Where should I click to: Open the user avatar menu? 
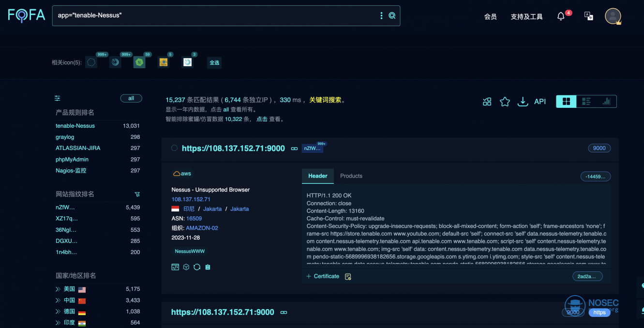tap(613, 16)
